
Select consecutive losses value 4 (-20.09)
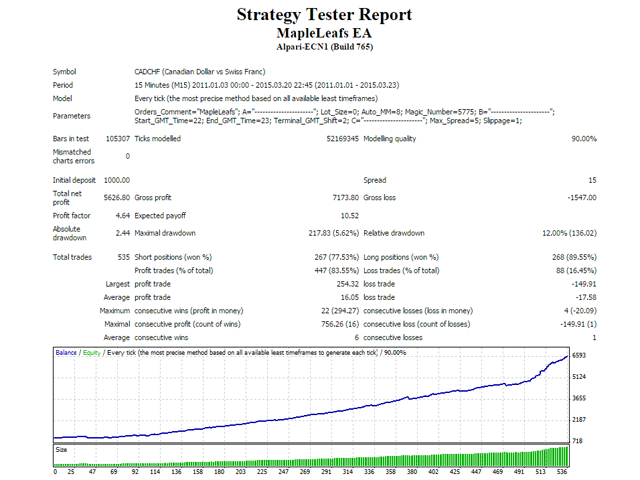tap(580, 311)
